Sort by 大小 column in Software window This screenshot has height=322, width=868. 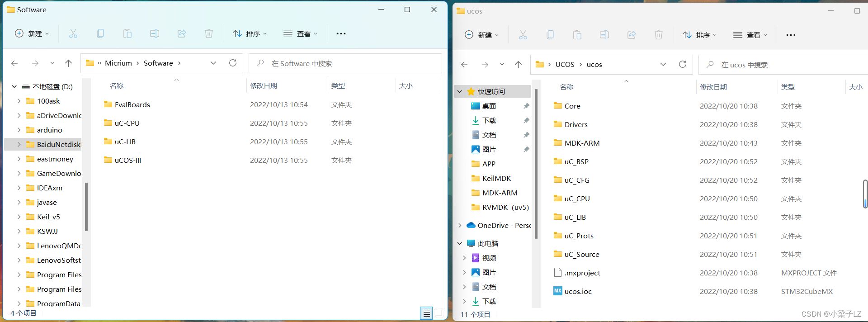(x=406, y=85)
